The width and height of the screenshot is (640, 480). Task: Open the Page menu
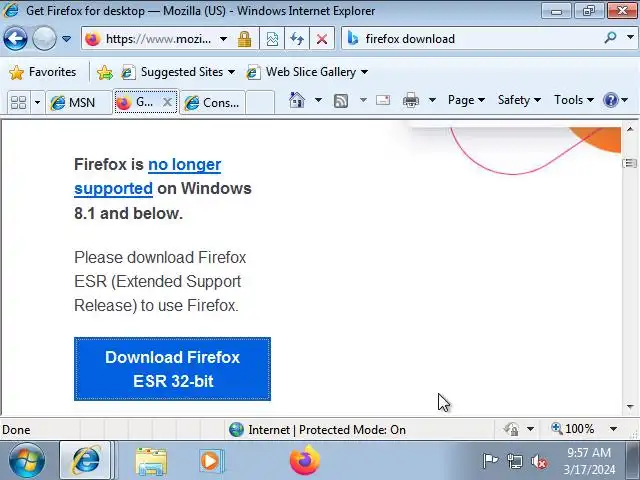(466, 100)
